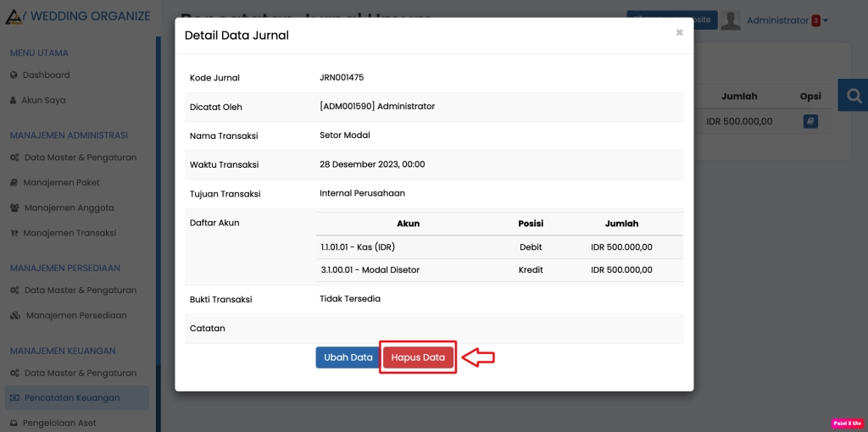
Task: Click the '3.1.00.01 - Modal Disetor' row
Action: pos(499,270)
